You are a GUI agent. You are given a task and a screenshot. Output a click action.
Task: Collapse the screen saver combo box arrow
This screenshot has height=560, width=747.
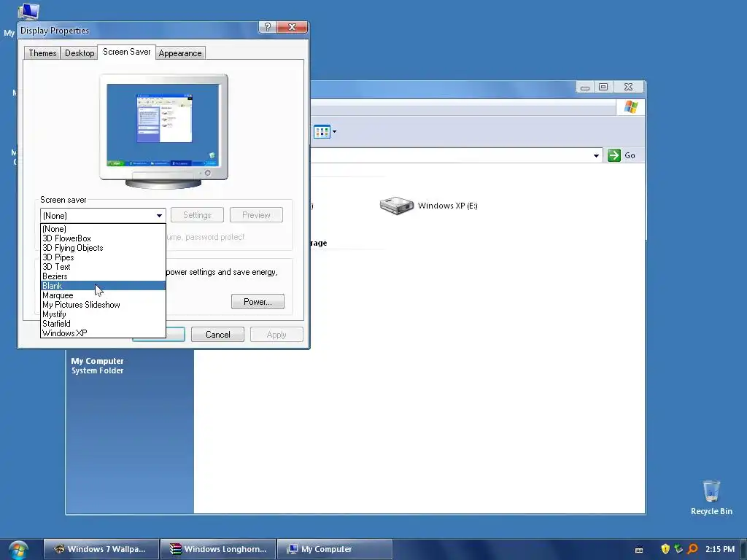click(159, 216)
